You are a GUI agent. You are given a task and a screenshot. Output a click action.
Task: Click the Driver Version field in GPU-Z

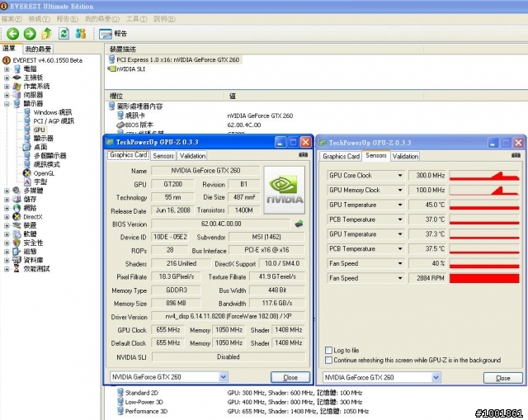[x=229, y=316]
